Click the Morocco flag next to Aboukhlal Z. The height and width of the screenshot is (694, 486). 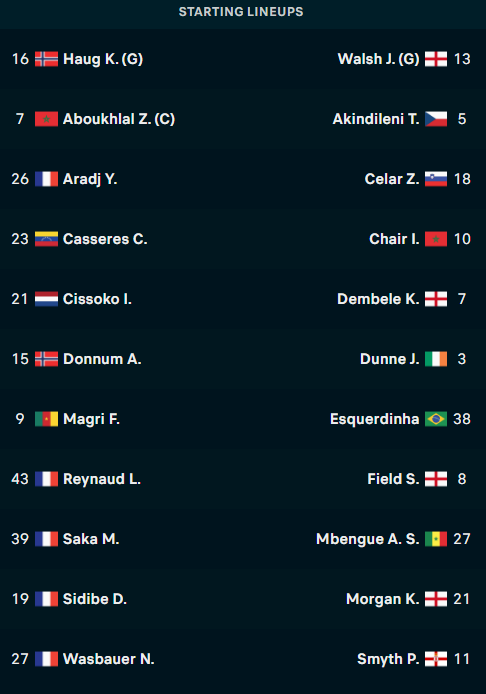tap(46, 119)
